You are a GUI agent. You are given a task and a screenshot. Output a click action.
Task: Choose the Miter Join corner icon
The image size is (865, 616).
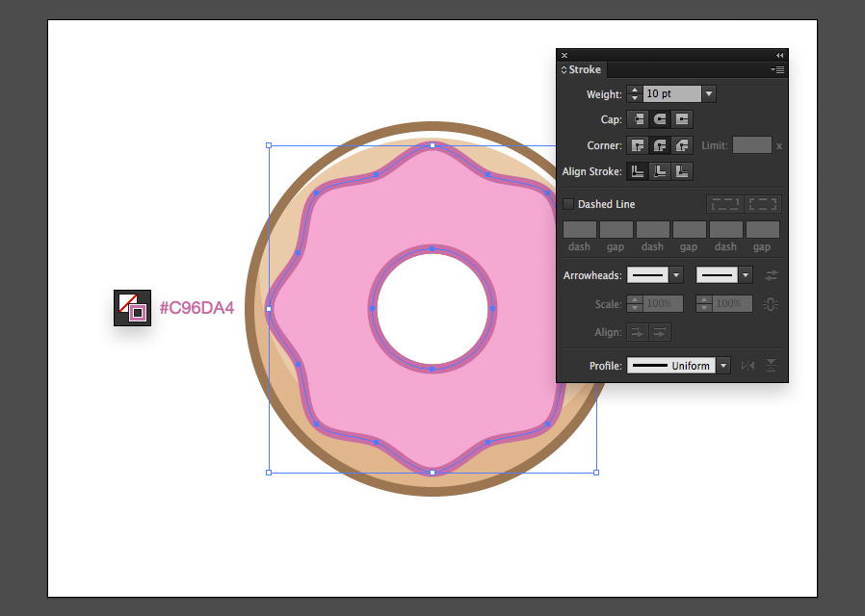pyautogui.click(x=638, y=145)
